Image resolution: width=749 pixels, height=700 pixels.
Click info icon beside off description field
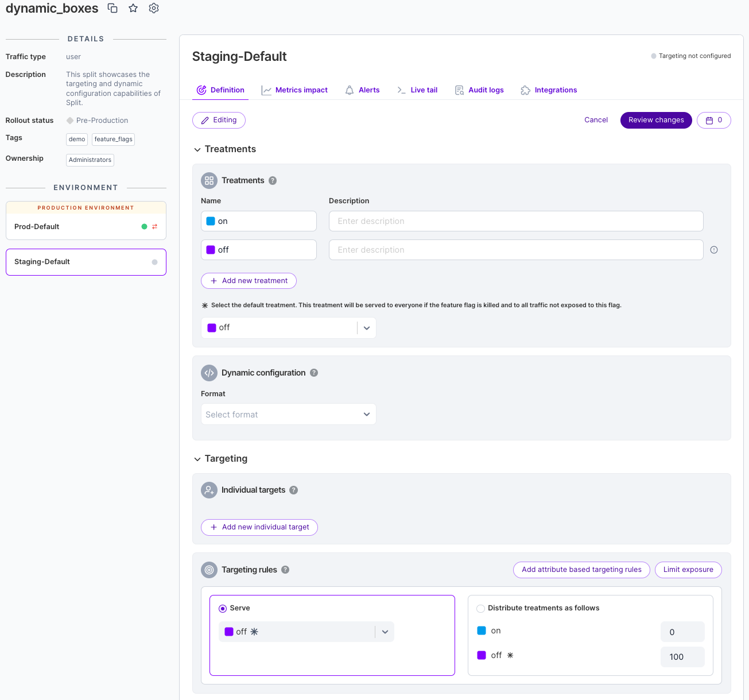tap(714, 250)
